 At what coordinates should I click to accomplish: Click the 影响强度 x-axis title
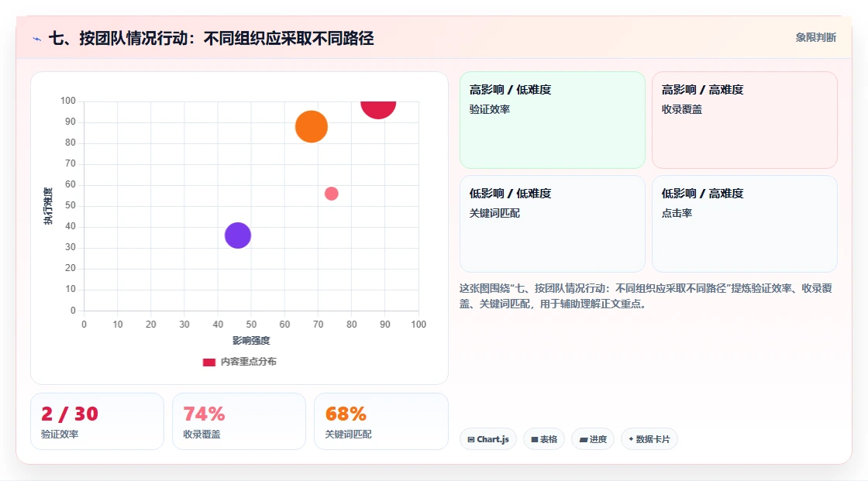click(x=251, y=340)
